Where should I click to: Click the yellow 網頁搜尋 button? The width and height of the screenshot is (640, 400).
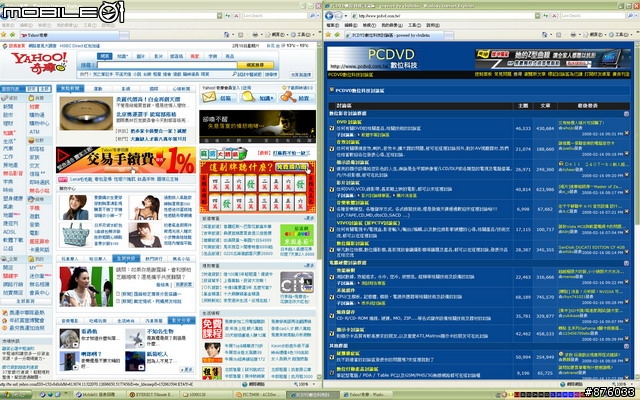(256, 65)
